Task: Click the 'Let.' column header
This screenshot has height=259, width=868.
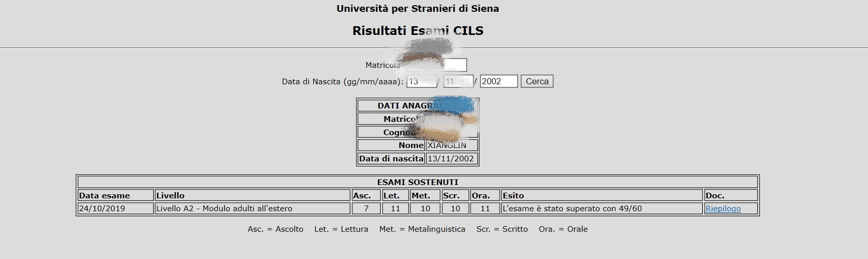Action: [x=395, y=195]
